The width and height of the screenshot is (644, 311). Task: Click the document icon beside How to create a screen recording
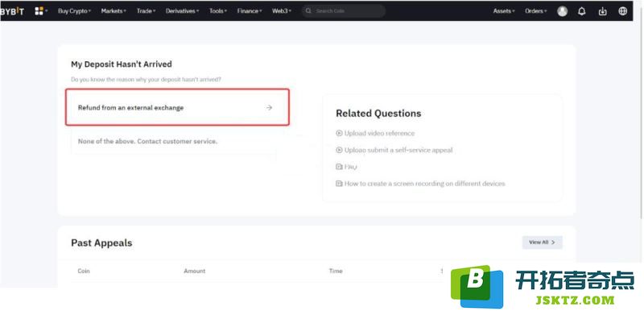click(x=339, y=184)
